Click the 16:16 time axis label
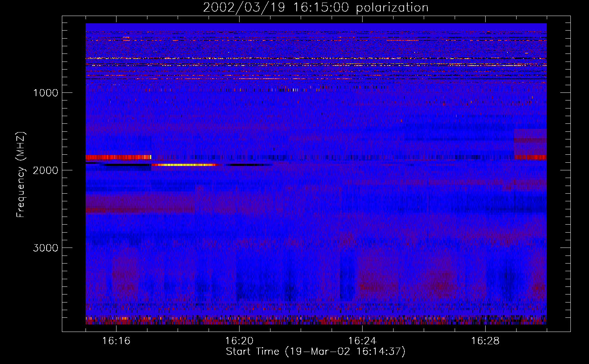589x364 pixels. [116, 341]
